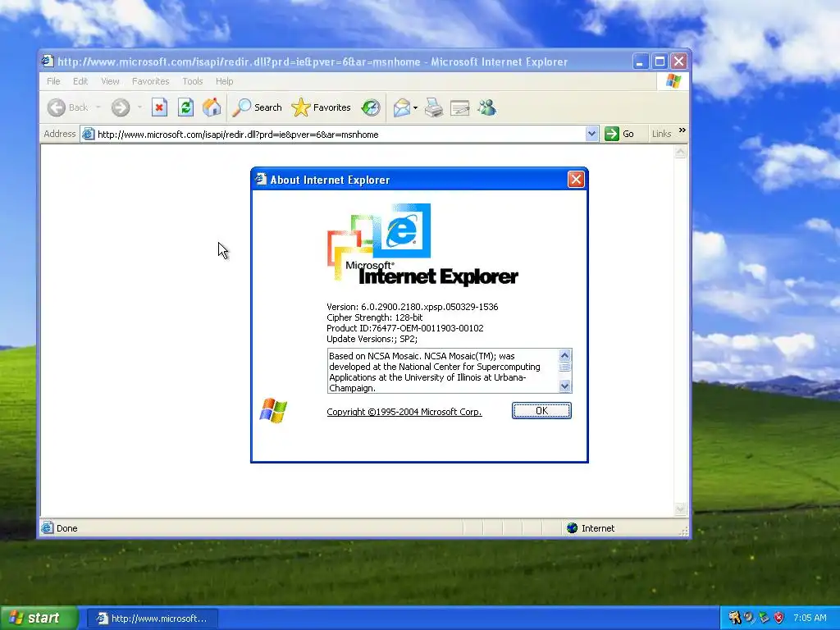Click the Windows flag icon in dialog
The image size is (840, 630).
273,410
